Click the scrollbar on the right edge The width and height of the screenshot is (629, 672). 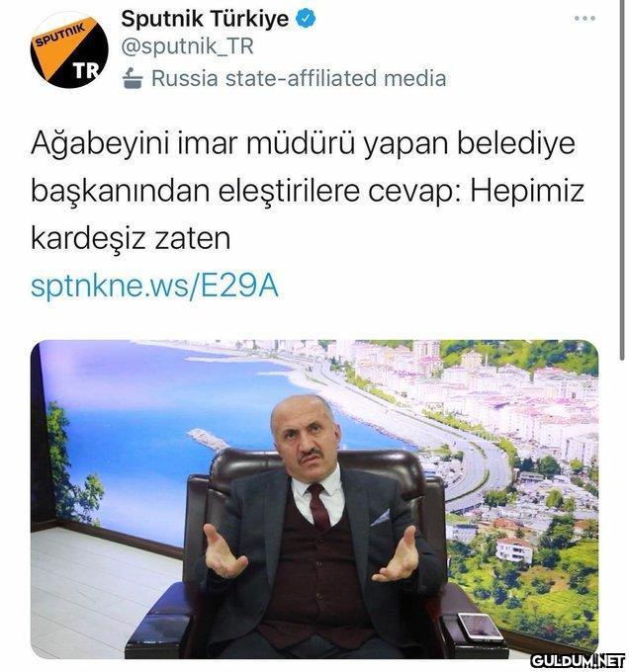click(622, 180)
